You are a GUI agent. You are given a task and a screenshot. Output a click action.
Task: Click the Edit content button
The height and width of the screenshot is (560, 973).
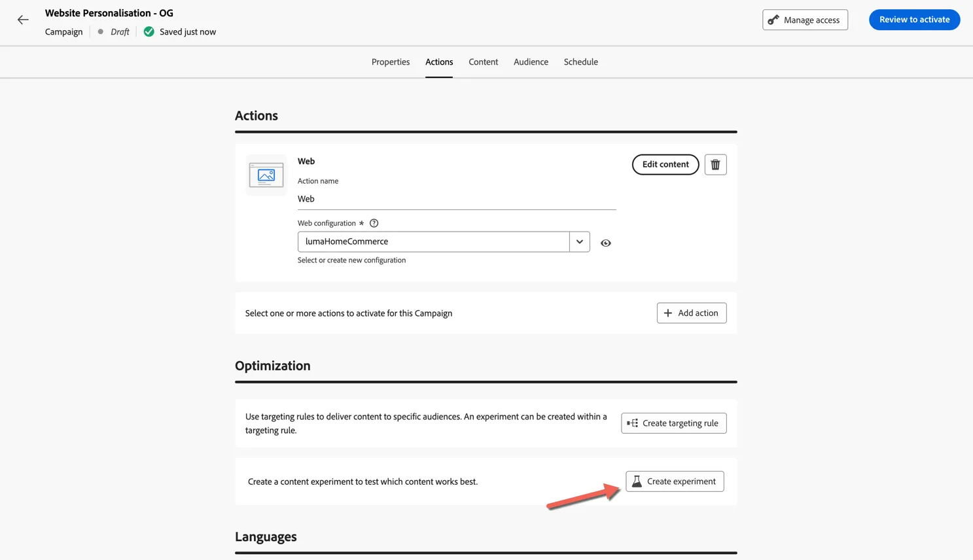click(665, 165)
